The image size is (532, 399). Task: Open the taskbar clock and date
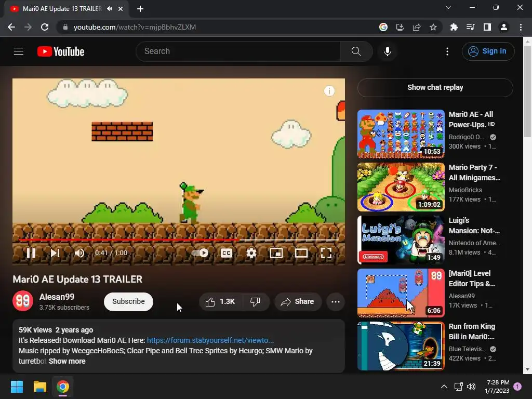(497, 387)
